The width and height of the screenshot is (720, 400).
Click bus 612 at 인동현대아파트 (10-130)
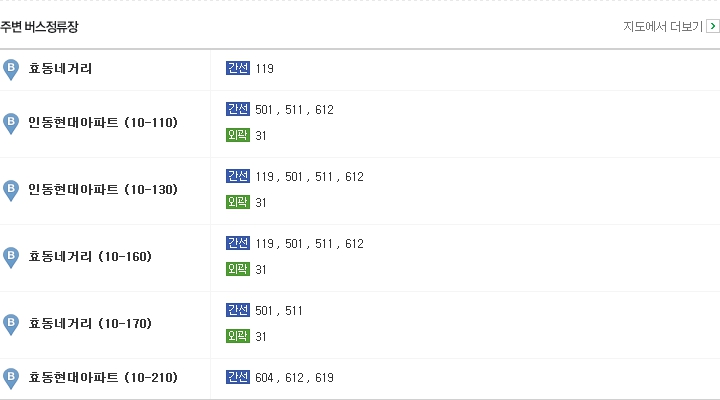point(354,177)
